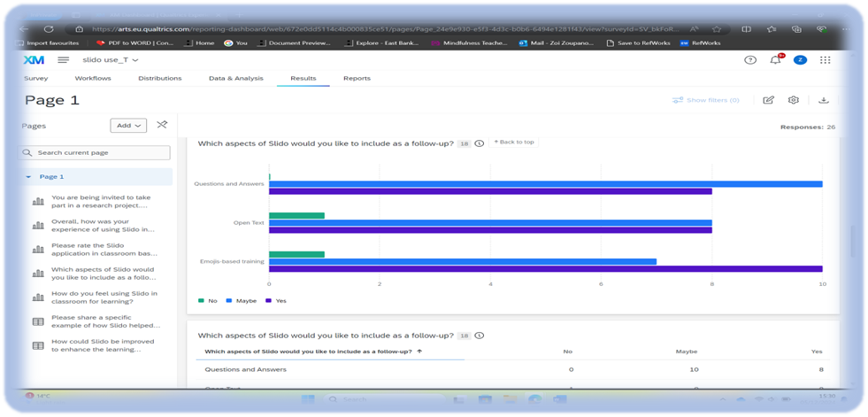Switch to the Data & Analysis tab
The image size is (868, 417).
pos(236,79)
